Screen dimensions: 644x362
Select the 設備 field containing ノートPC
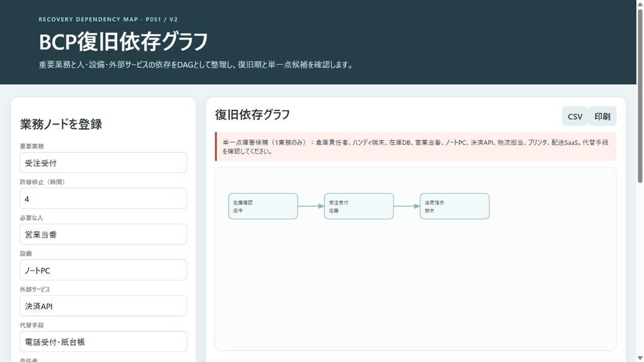pos(104,270)
